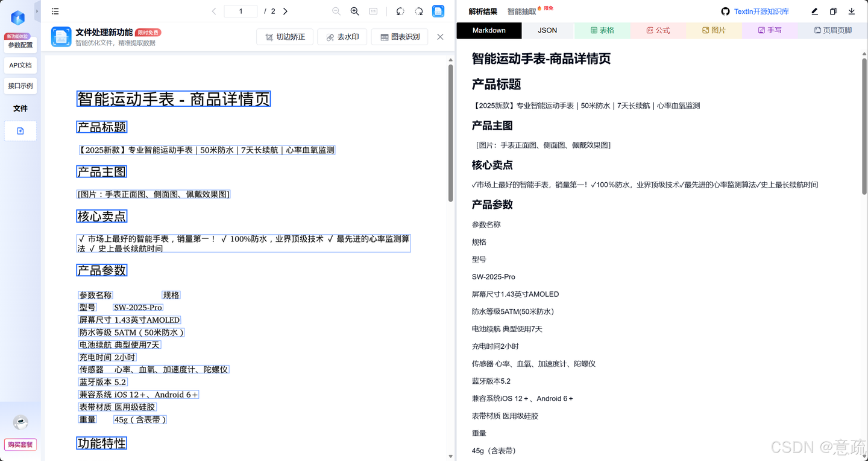Click the page number input field

pyautogui.click(x=241, y=11)
